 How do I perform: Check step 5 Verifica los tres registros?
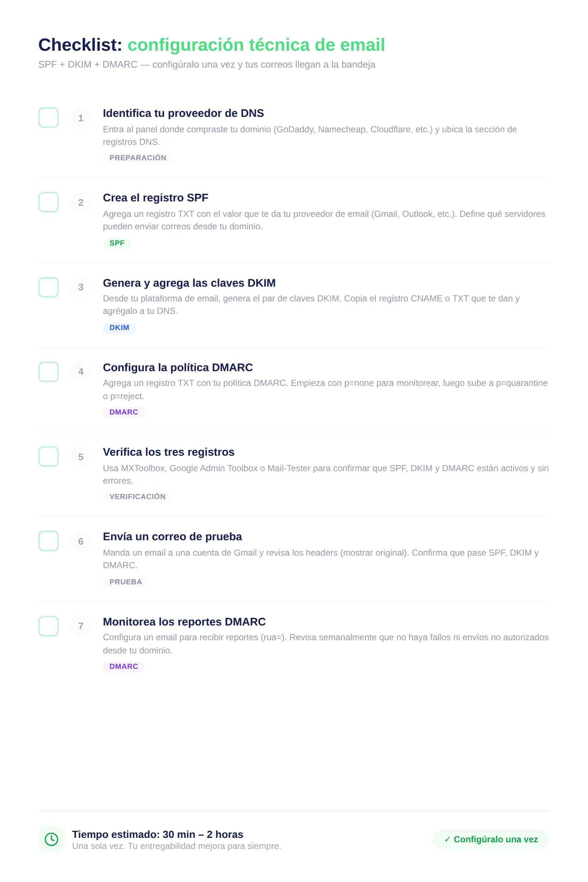tap(48, 457)
